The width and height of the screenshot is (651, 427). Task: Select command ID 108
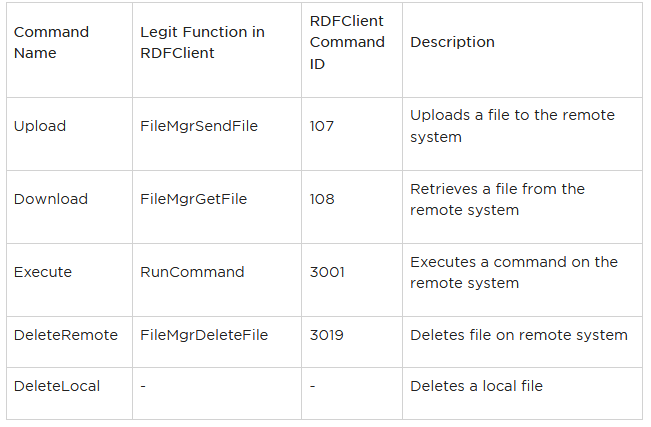pyautogui.click(x=322, y=199)
